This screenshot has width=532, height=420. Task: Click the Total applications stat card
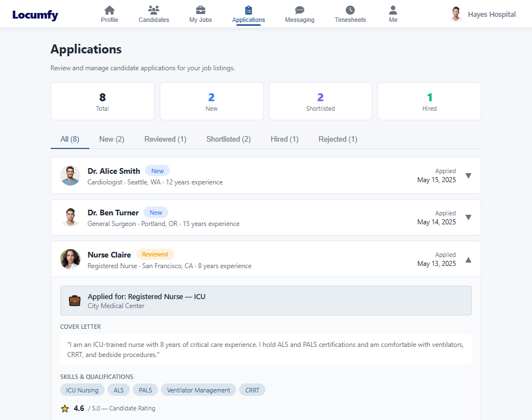(102, 101)
